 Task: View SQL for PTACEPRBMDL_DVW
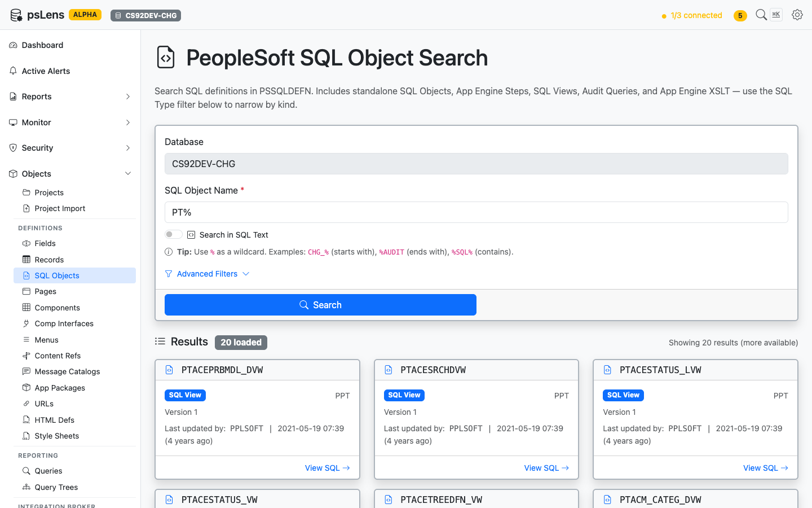(x=328, y=468)
